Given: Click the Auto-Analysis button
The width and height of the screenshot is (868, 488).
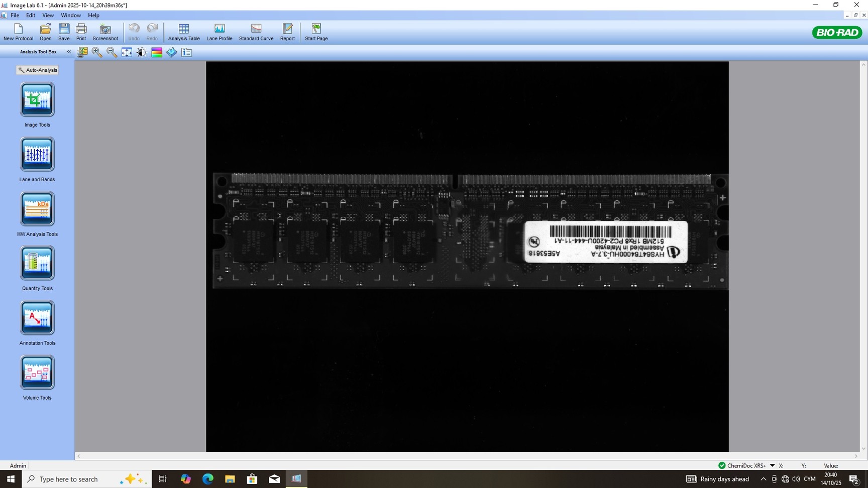Looking at the screenshot, I should [37, 70].
